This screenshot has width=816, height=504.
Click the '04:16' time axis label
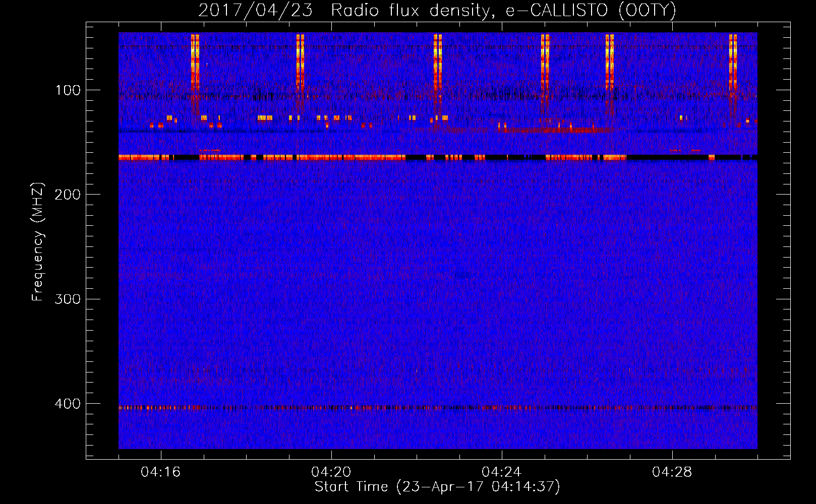pyautogui.click(x=161, y=472)
